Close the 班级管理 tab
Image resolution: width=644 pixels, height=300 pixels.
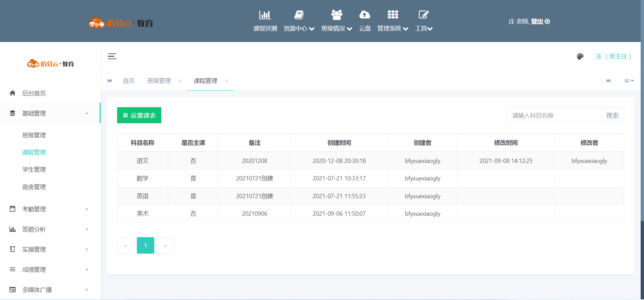click(x=180, y=81)
